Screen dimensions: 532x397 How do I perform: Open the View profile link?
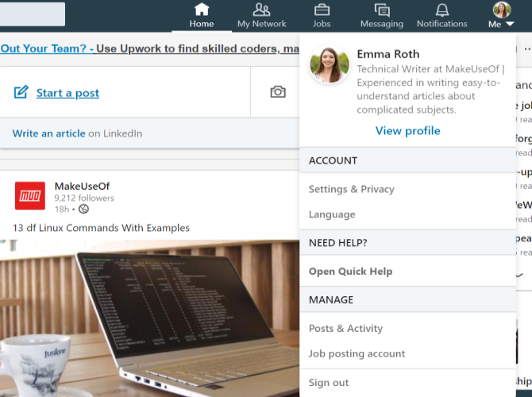(x=408, y=131)
